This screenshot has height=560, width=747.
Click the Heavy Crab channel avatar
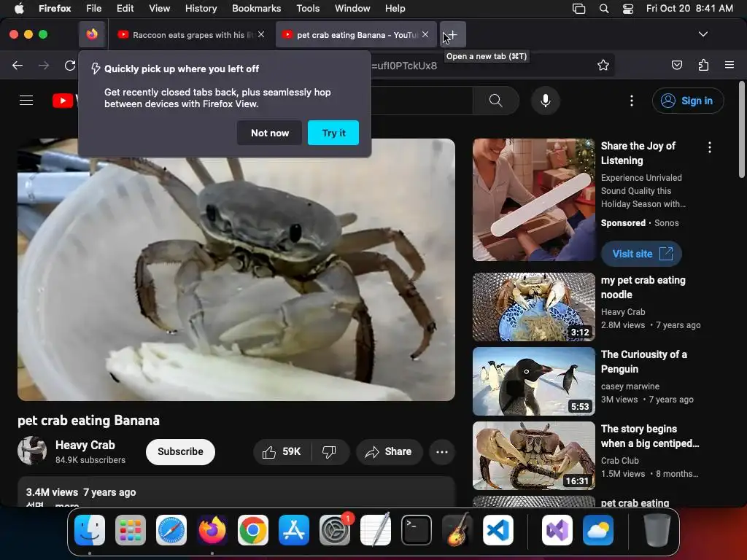[32, 451]
